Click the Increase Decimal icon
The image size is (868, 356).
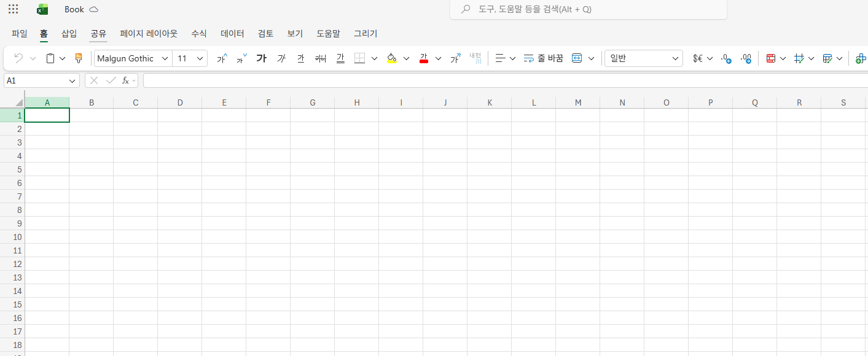(x=746, y=58)
